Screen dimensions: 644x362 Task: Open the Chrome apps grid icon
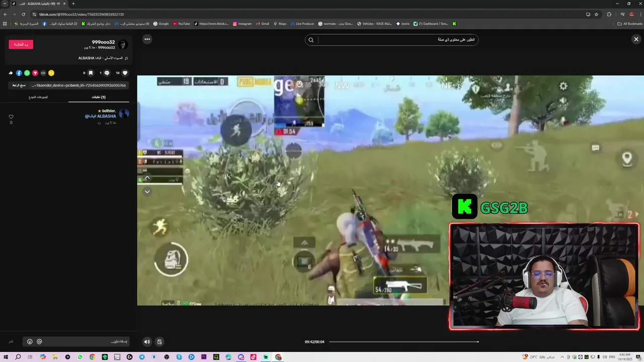pyautogui.click(x=5, y=24)
